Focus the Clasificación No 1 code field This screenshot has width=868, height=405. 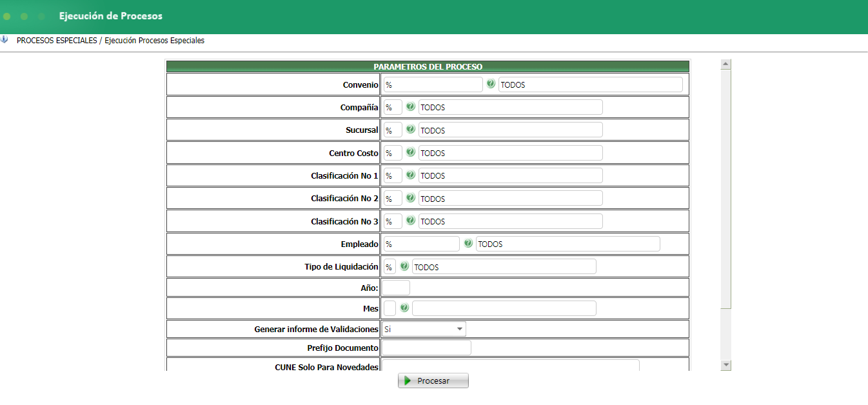[393, 175]
